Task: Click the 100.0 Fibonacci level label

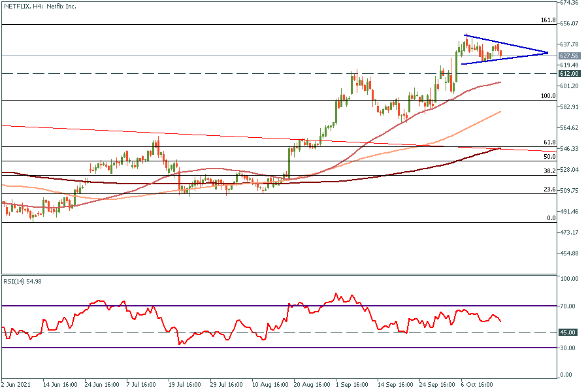Action: [x=549, y=96]
